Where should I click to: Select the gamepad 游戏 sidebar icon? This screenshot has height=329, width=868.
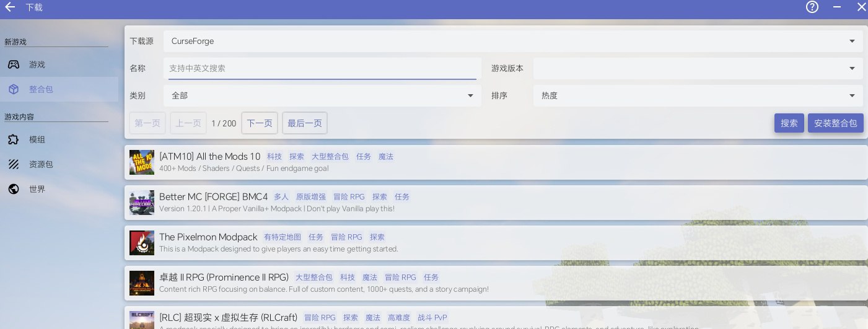(x=13, y=64)
